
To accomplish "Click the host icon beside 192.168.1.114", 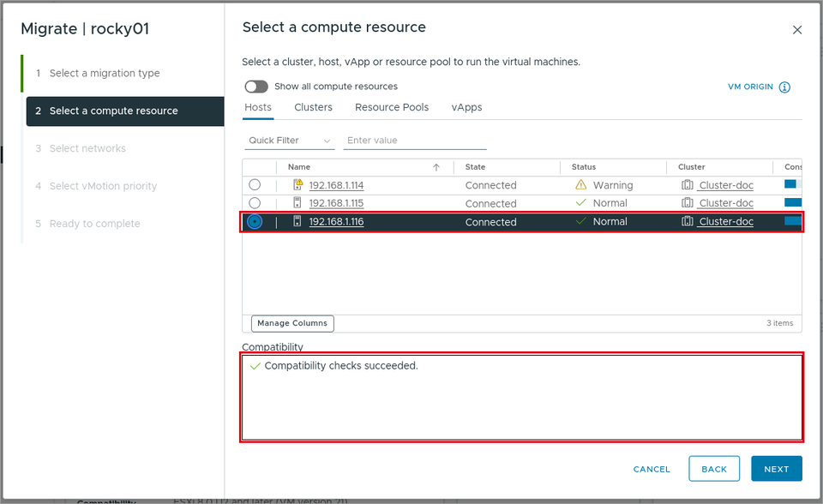I will 297,184.
